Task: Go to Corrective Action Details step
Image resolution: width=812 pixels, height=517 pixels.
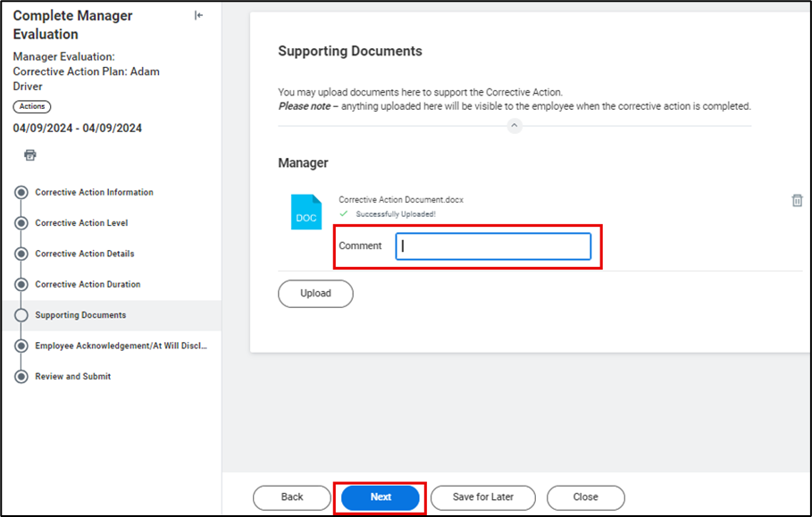Action: tap(84, 254)
